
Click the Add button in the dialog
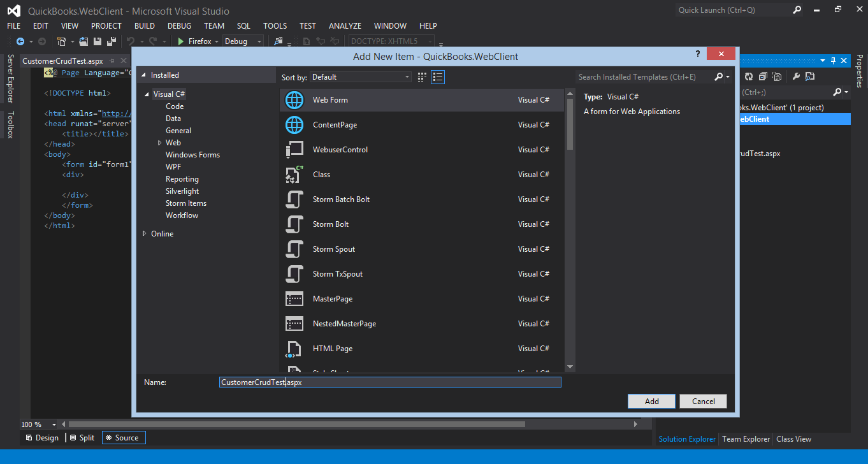click(652, 402)
